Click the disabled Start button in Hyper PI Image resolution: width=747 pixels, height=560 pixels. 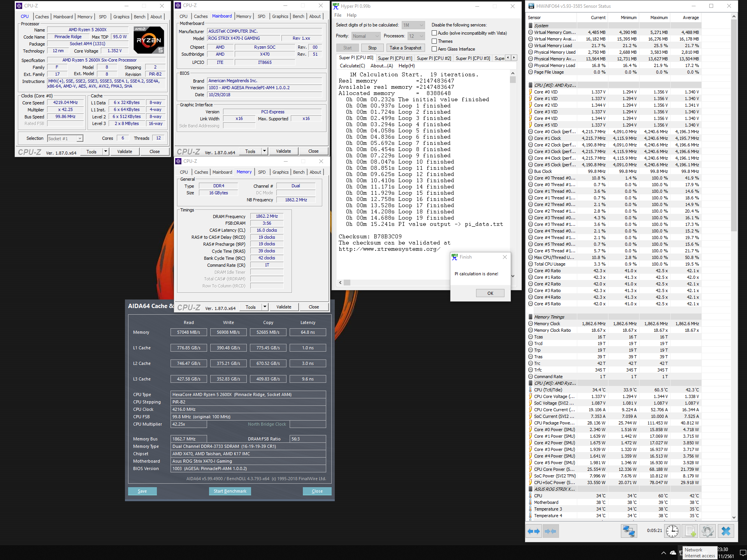tap(347, 48)
